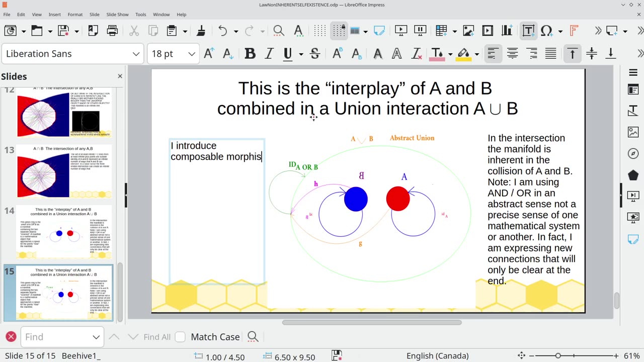
Task: Decrease font size icon
Action: (x=228, y=53)
